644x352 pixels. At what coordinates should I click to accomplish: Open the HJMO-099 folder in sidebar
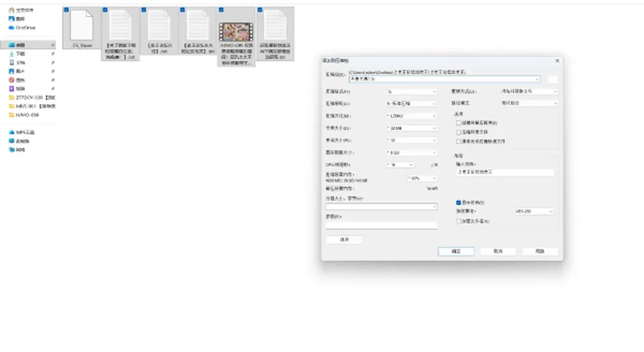click(x=24, y=115)
